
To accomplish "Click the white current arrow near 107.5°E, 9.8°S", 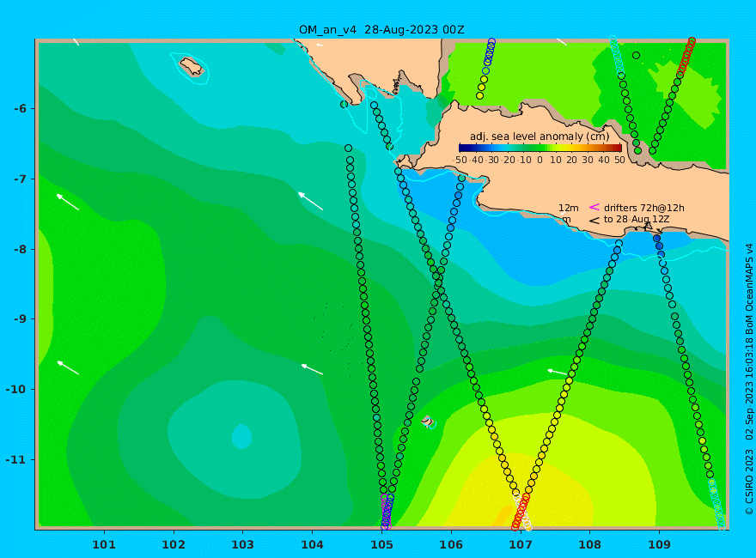I will click(x=558, y=372).
